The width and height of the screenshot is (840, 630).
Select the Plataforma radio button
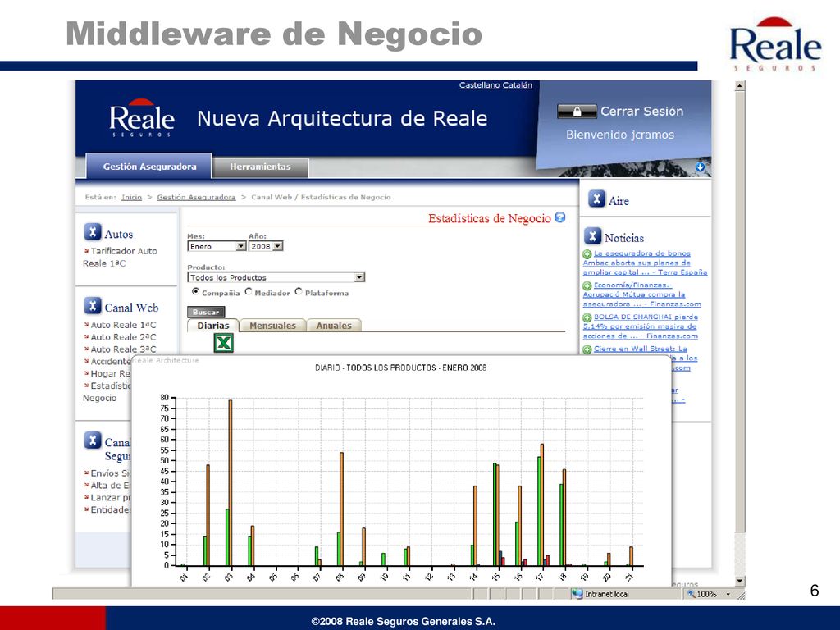299,291
